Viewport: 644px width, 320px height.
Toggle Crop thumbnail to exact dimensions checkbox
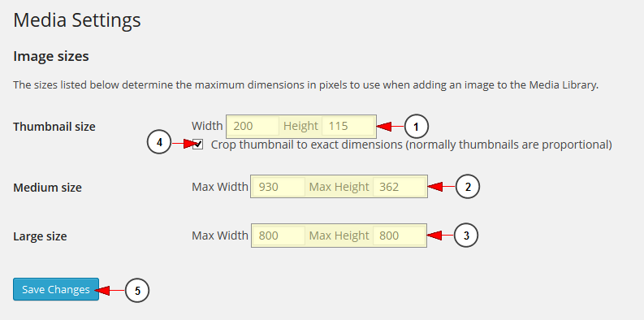pyautogui.click(x=198, y=145)
